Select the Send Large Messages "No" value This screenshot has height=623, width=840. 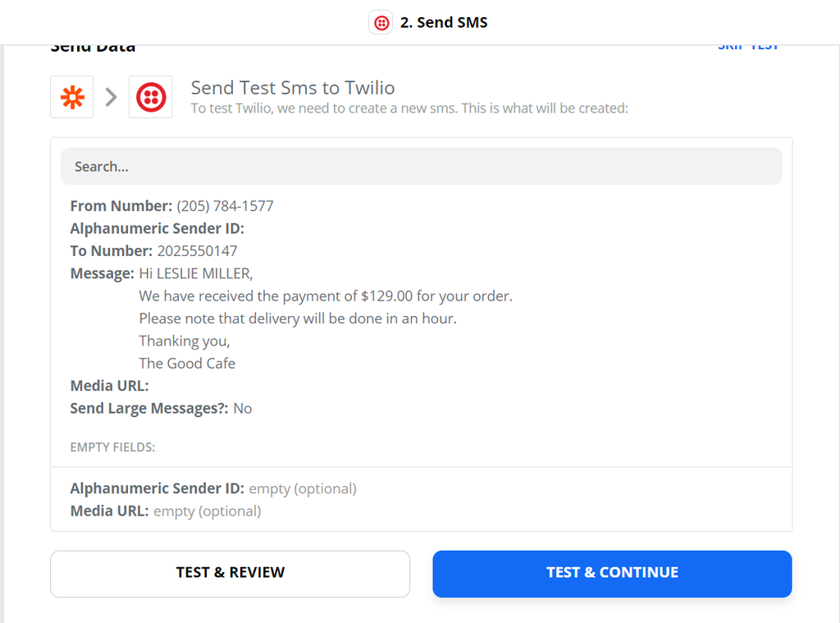[242, 408]
